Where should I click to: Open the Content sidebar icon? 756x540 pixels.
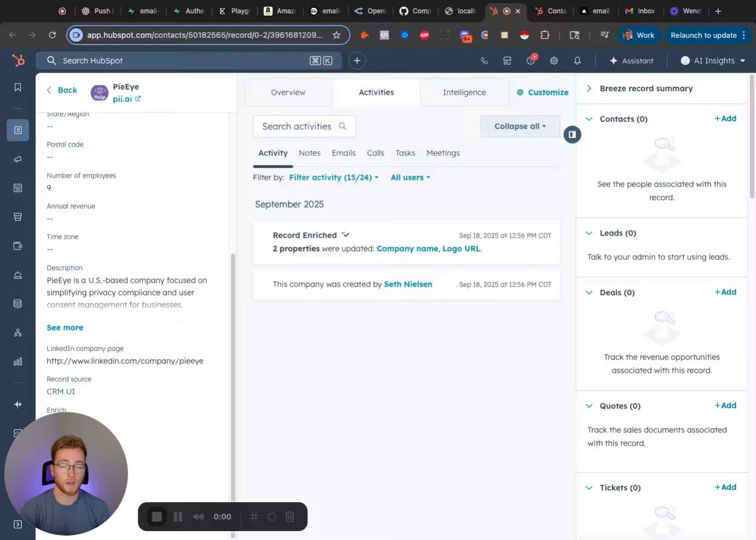point(18,188)
